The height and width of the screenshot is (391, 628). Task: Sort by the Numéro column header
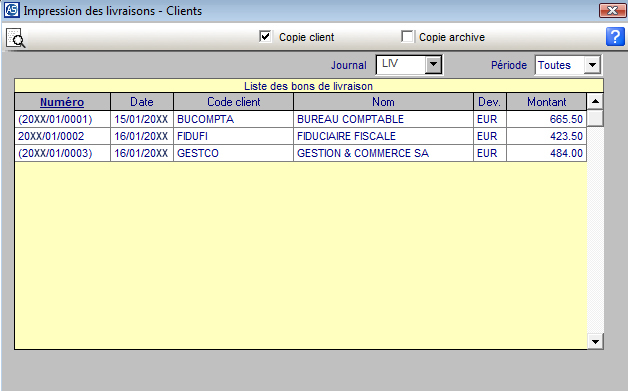point(62,102)
